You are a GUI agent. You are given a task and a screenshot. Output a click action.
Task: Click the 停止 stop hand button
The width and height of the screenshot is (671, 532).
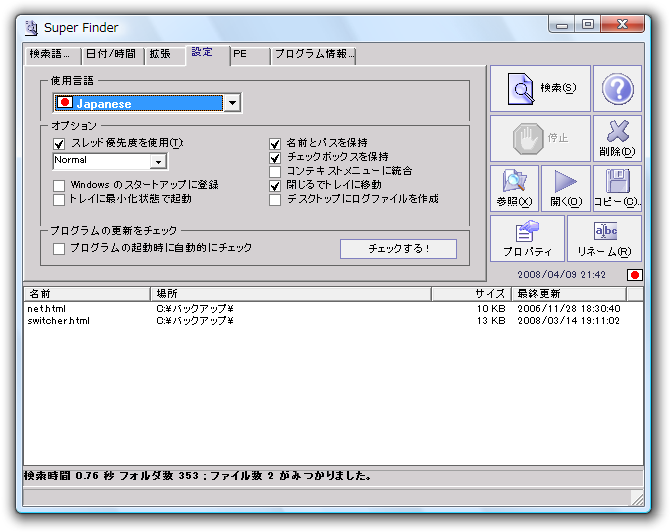coord(540,138)
